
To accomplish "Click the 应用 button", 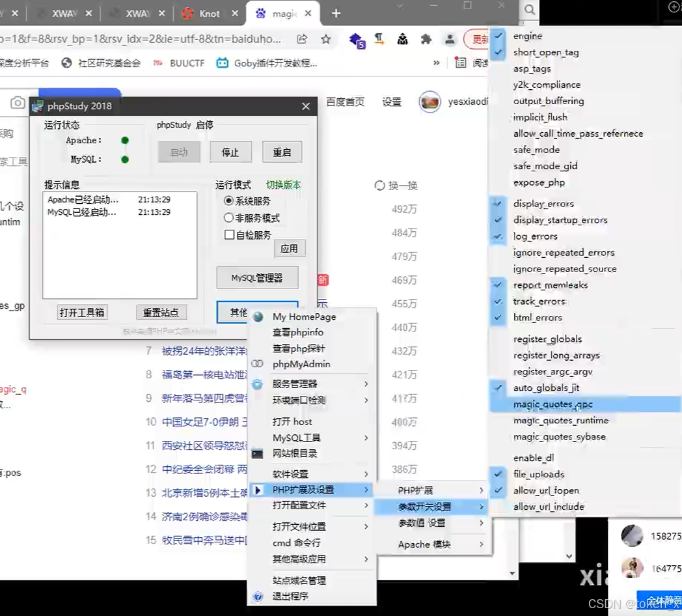I will tap(289, 249).
